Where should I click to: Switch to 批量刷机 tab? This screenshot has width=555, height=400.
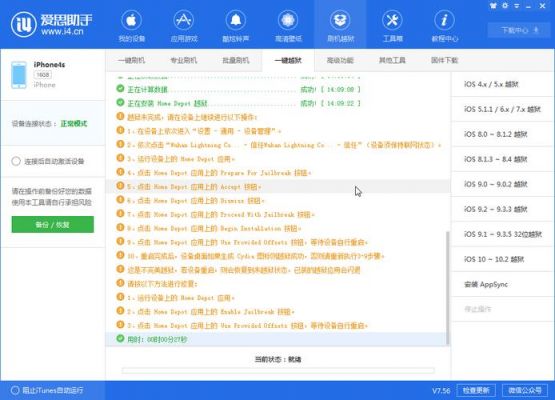(x=236, y=60)
